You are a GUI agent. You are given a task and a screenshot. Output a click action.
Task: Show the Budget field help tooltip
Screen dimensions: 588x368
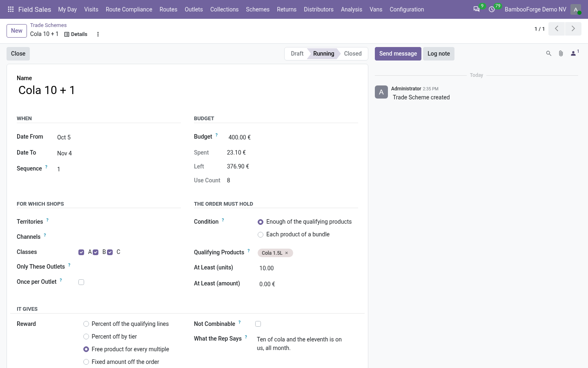[216, 135]
